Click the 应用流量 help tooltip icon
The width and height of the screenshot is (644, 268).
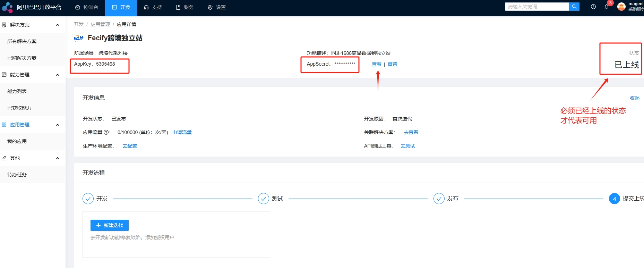coord(106,132)
